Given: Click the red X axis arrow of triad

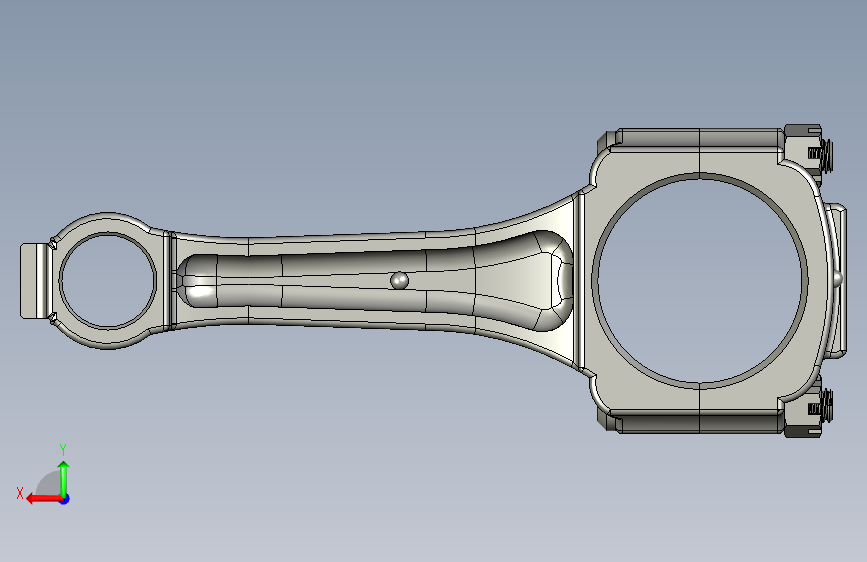Looking at the screenshot, I should [43, 499].
